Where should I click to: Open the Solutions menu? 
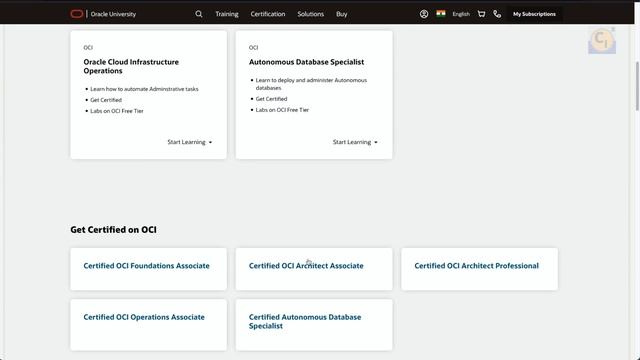(311, 14)
